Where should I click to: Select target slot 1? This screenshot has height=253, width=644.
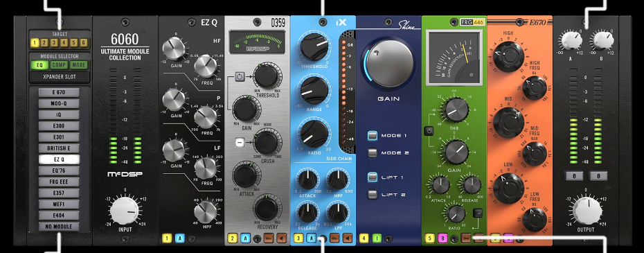click(x=35, y=42)
